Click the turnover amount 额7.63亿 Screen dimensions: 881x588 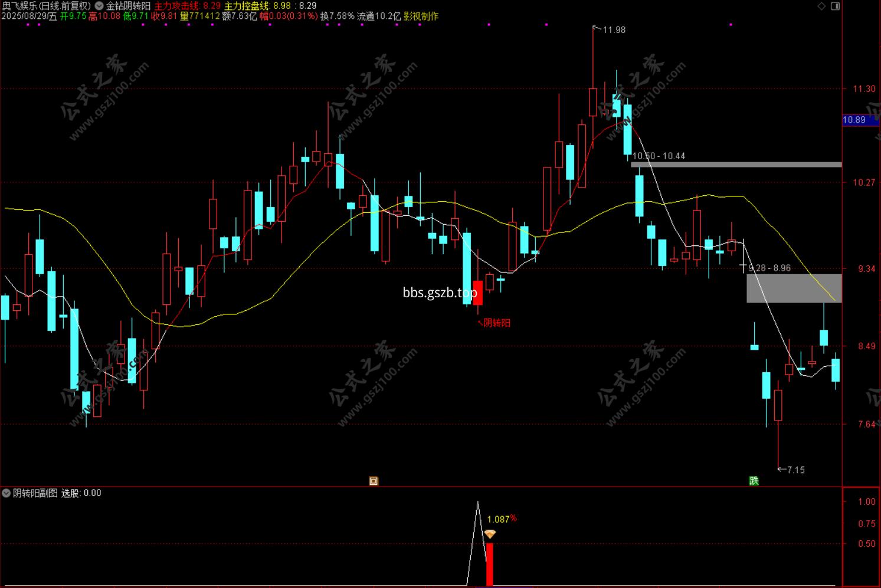click(240, 17)
